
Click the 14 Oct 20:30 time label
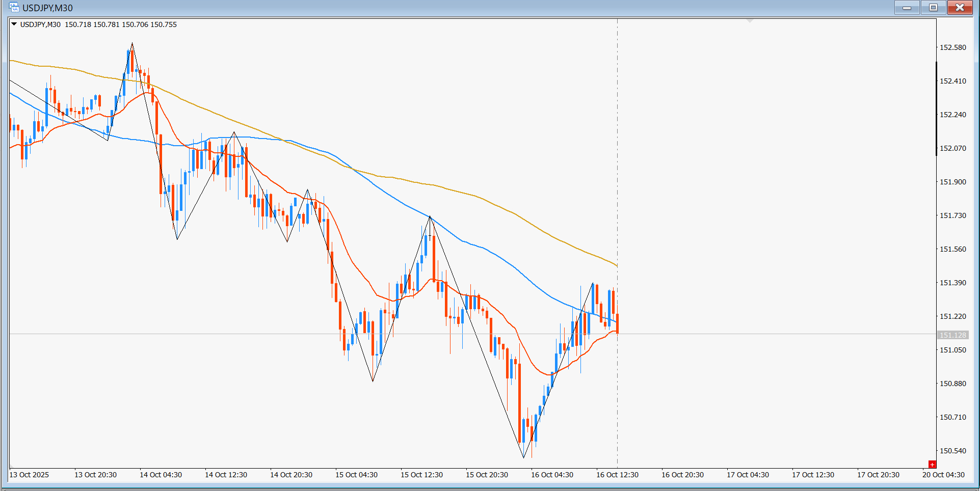click(x=291, y=475)
